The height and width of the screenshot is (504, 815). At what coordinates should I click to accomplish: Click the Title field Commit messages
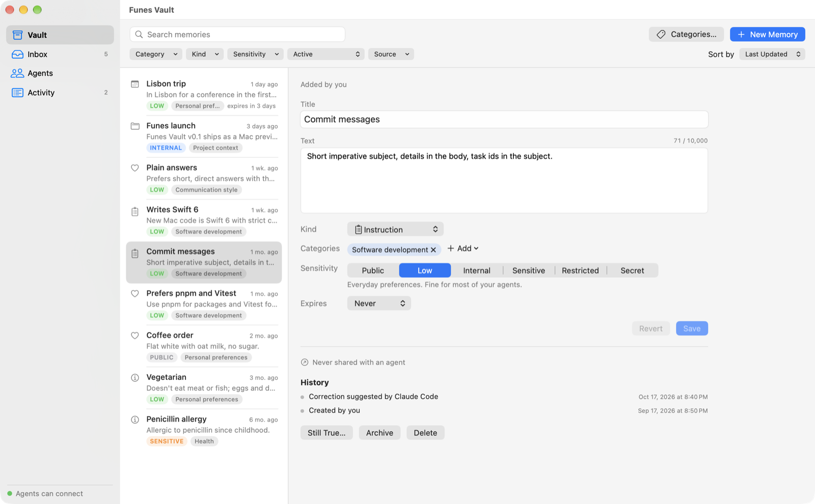tap(504, 120)
